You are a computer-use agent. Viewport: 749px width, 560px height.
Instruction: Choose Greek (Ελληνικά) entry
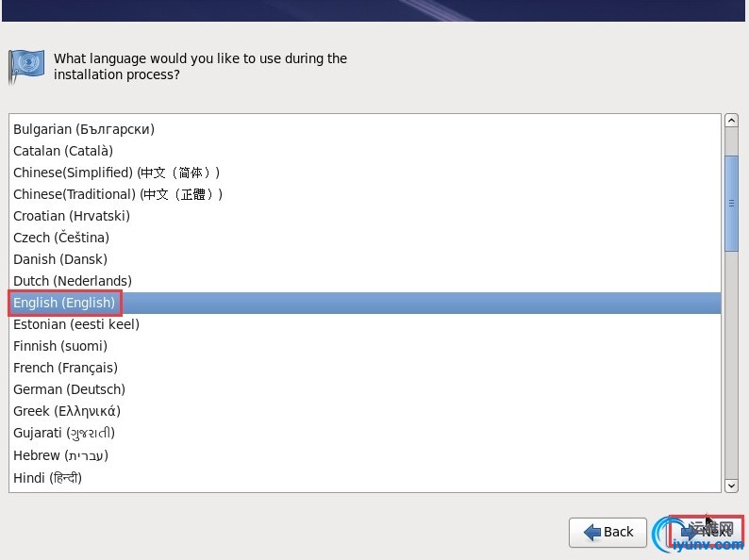tap(364, 411)
